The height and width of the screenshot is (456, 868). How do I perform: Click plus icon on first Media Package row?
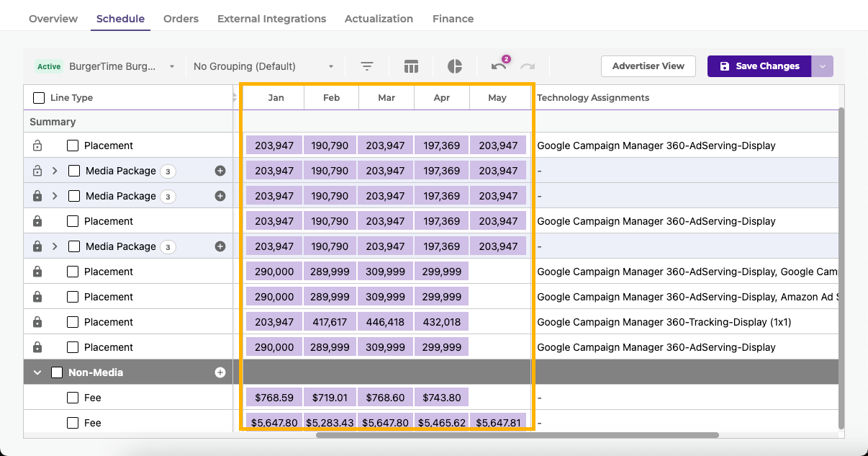[x=220, y=171]
